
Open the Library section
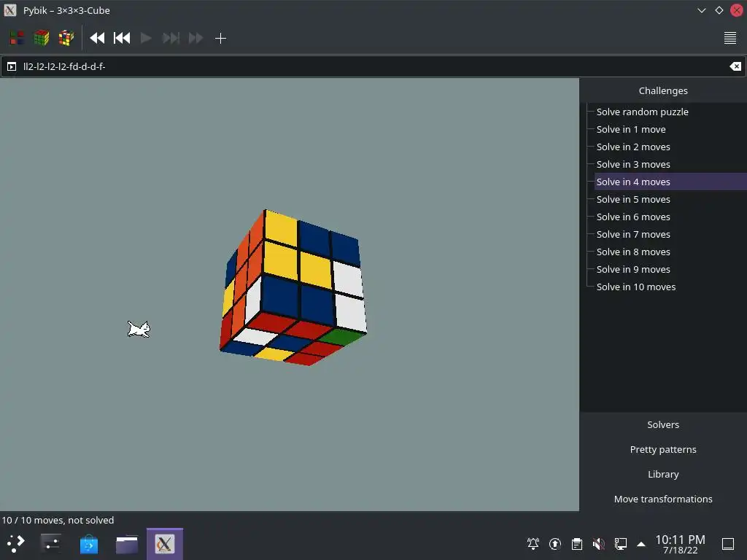[663, 474]
